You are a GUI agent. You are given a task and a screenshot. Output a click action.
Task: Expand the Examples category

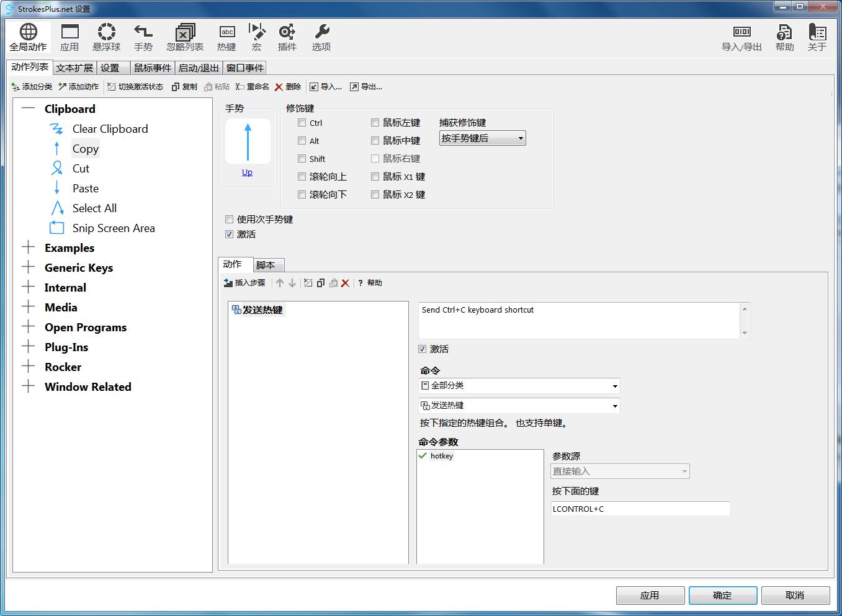pos(28,248)
